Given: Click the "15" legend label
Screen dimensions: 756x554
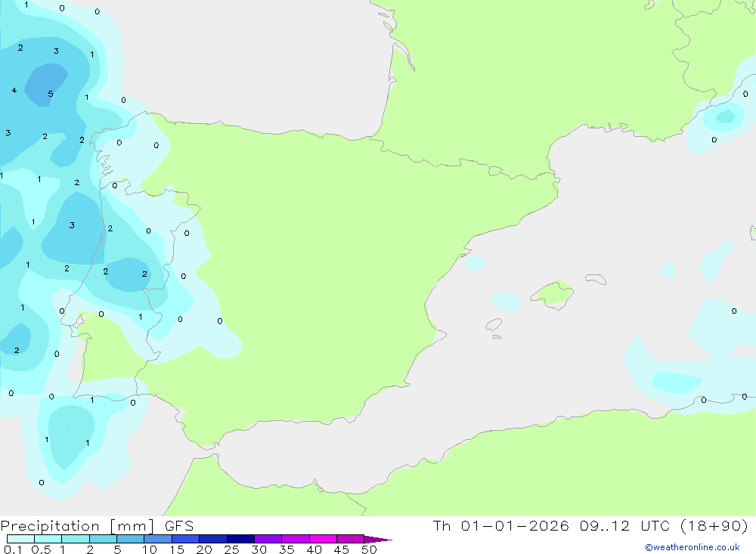Looking at the screenshot, I should point(177,549).
